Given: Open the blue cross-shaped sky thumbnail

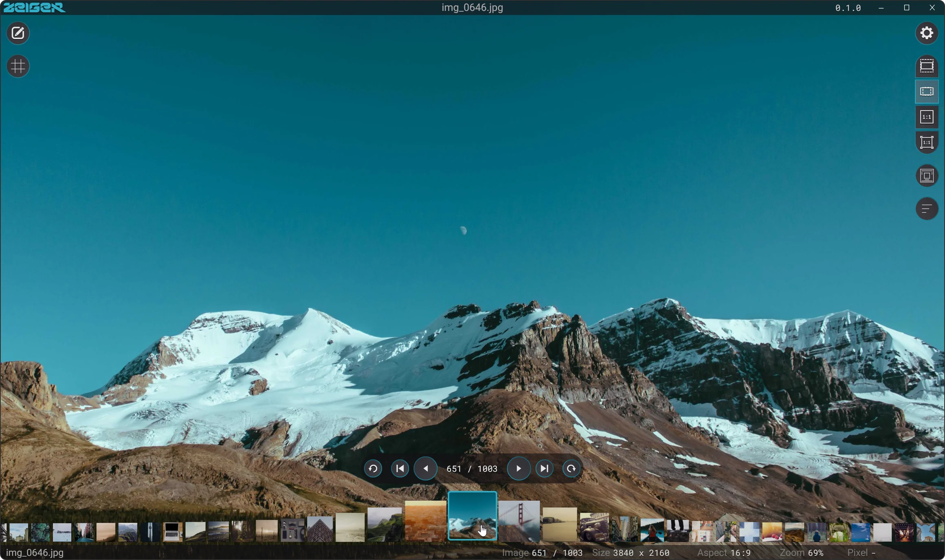Looking at the screenshot, I should pyautogui.click(x=749, y=532).
